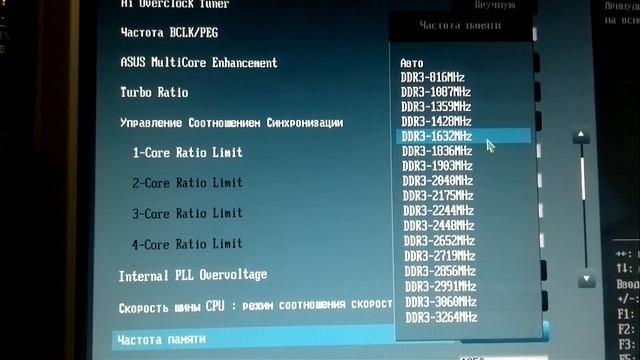Viewport: 640px width, 360px height.
Task: Choose the DDR3-2040MHz entry
Action: coord(438,180)
